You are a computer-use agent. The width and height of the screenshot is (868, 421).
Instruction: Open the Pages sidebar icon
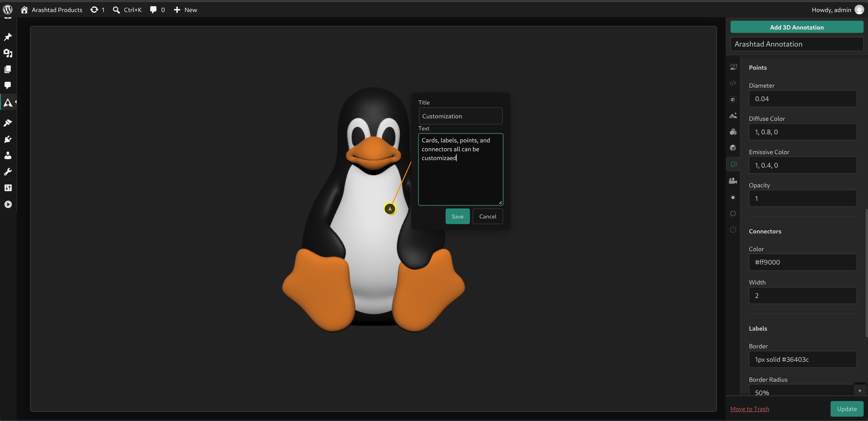coord(8,69)
